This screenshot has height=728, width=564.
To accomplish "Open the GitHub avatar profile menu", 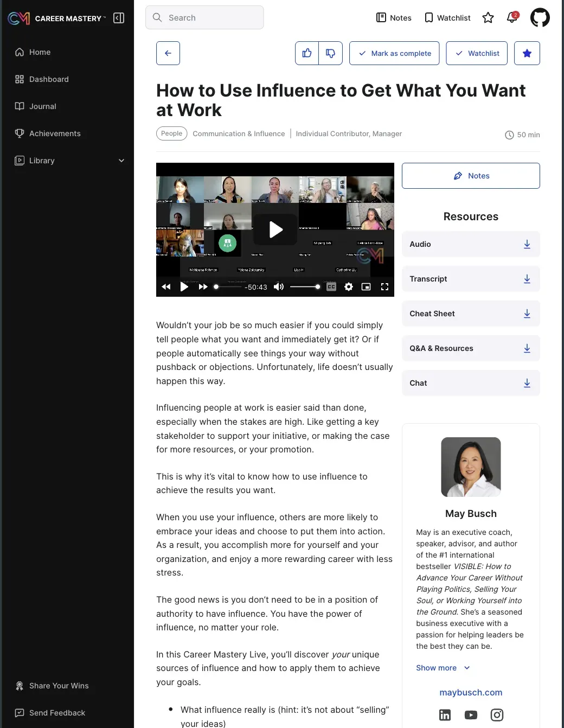I will (540, 17).
